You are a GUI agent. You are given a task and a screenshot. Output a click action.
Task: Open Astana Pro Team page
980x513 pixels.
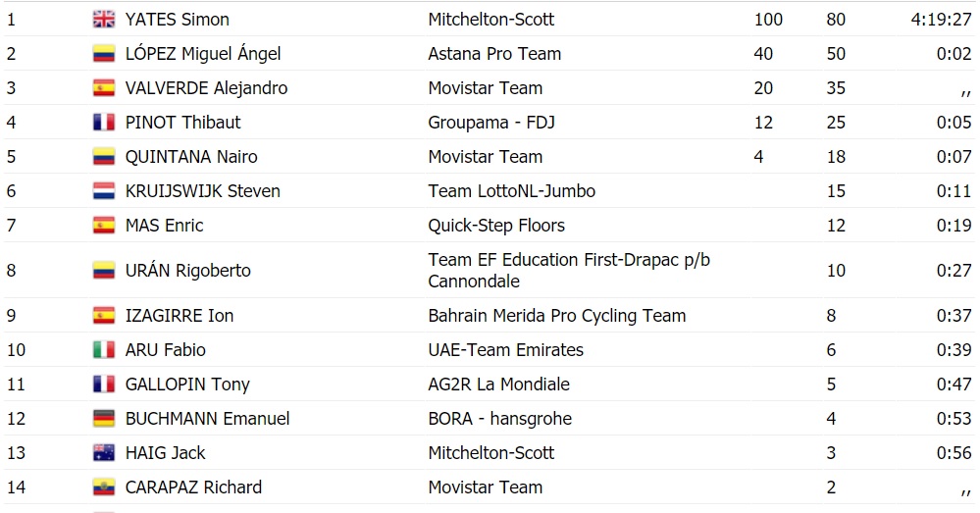[x=494, y=54]
